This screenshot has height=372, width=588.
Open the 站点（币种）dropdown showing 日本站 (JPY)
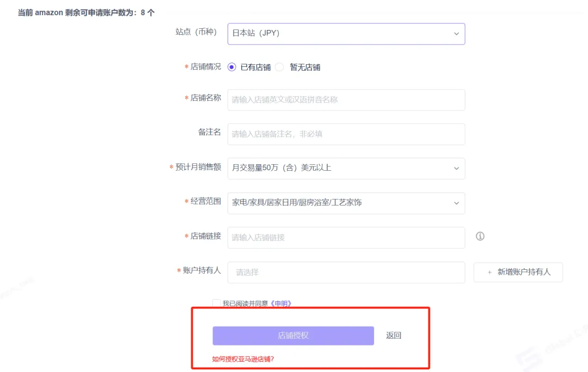pos(346,34)
